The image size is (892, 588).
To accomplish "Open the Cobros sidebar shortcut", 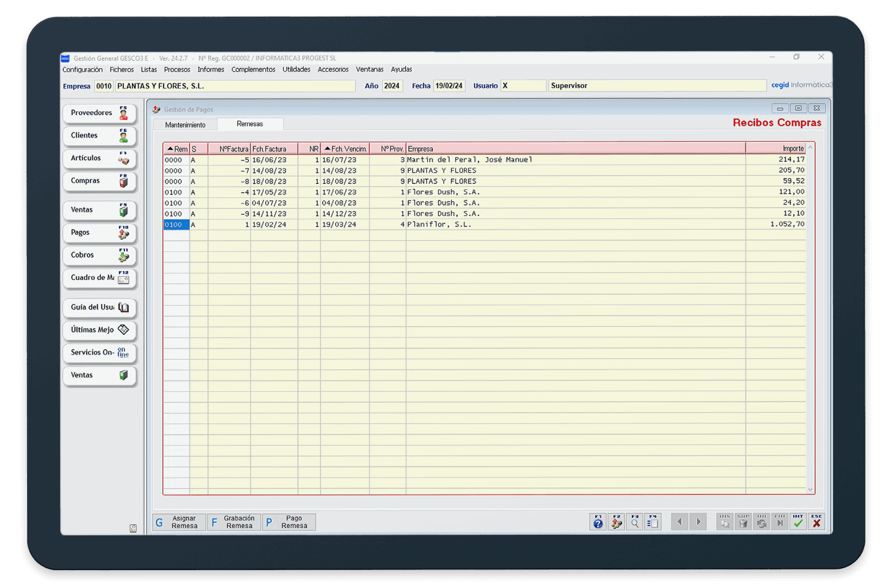I will [x=99, y=256].
